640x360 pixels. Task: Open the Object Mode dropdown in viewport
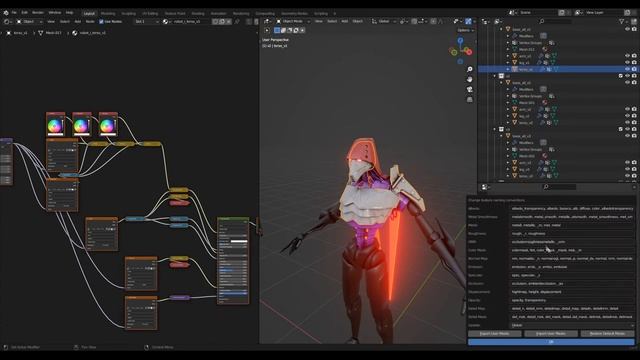click(293, 21)
